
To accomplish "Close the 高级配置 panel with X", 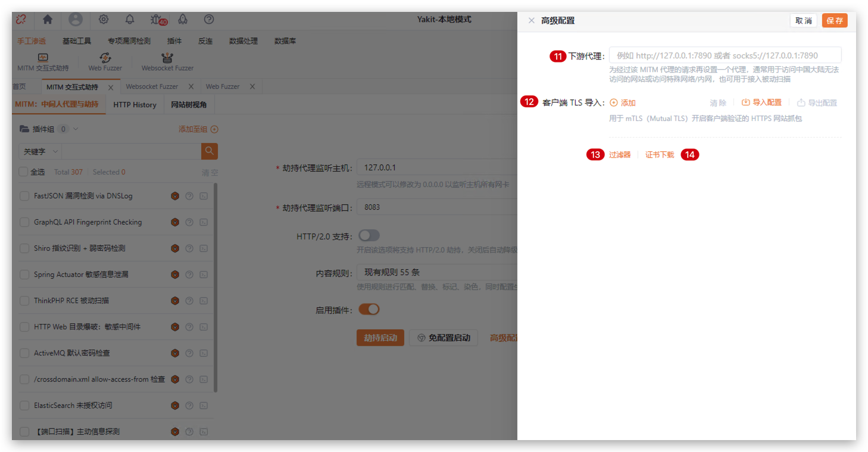I will pos(532,21).
